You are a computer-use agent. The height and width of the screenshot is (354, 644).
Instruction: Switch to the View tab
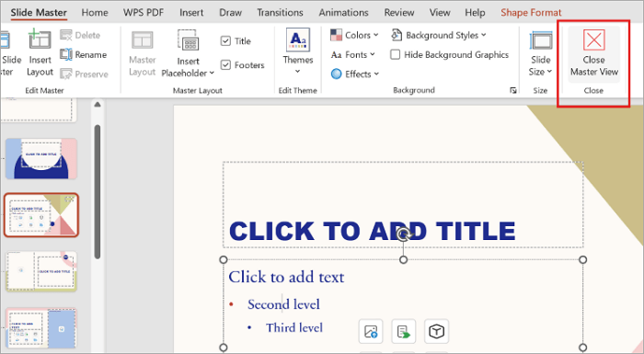click(440, 13)
